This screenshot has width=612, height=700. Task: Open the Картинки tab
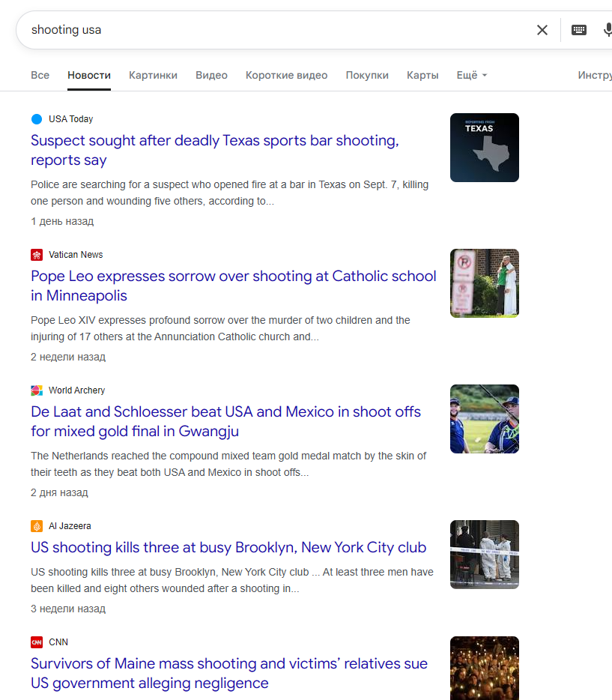pos(153,75)
